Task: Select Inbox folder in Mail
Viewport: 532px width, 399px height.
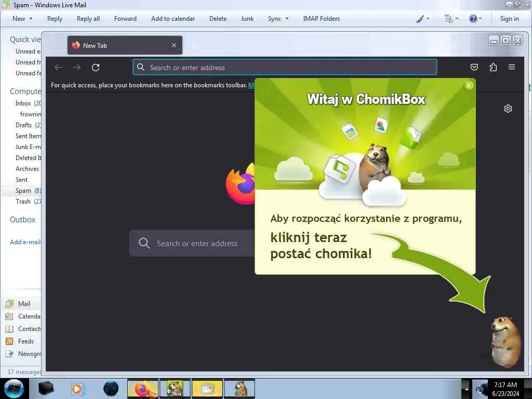Action: [23, 103]
